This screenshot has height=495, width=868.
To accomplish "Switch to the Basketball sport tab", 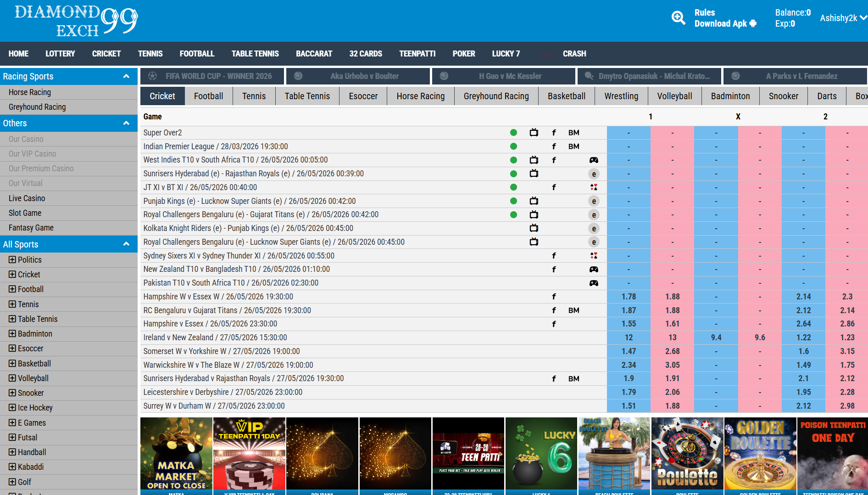I will tap(567, 96).
